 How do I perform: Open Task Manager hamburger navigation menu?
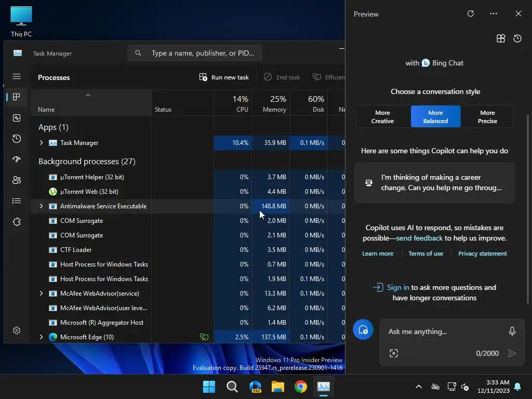[x=17, y=76]
